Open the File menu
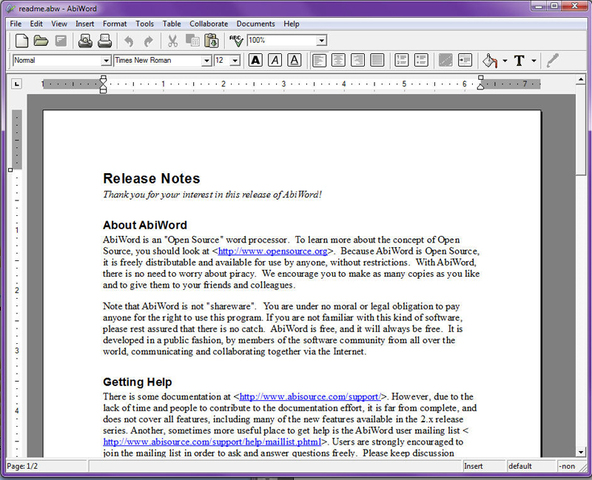The height and width of the screenshot is (480, 592). (15, 24)
